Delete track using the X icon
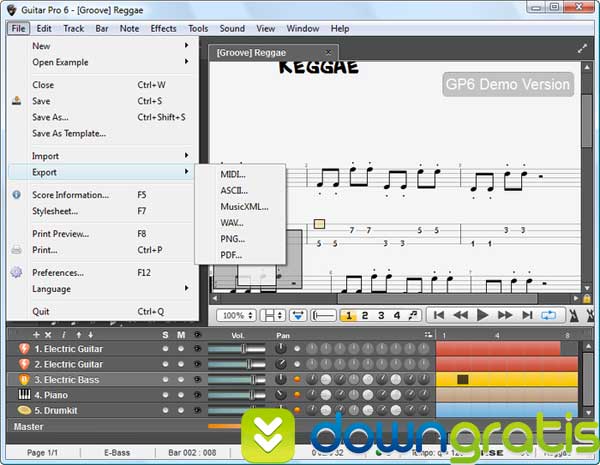 48,335
